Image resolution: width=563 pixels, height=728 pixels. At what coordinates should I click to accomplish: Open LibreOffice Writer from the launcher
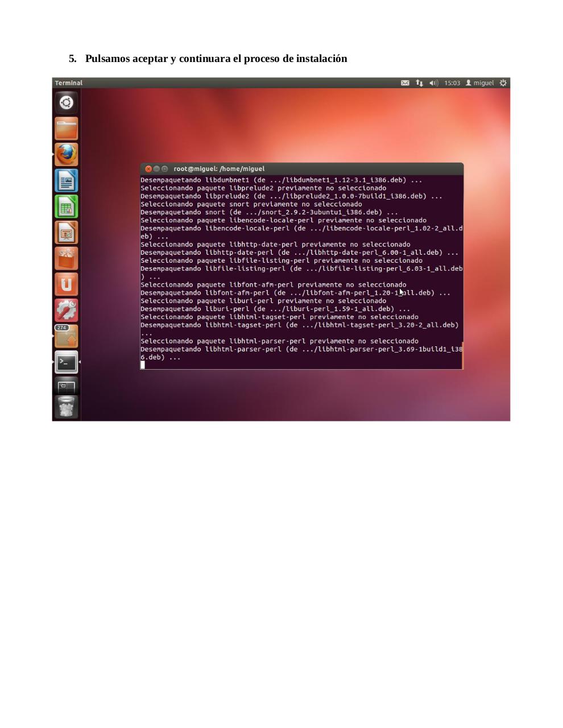[66, 180]
